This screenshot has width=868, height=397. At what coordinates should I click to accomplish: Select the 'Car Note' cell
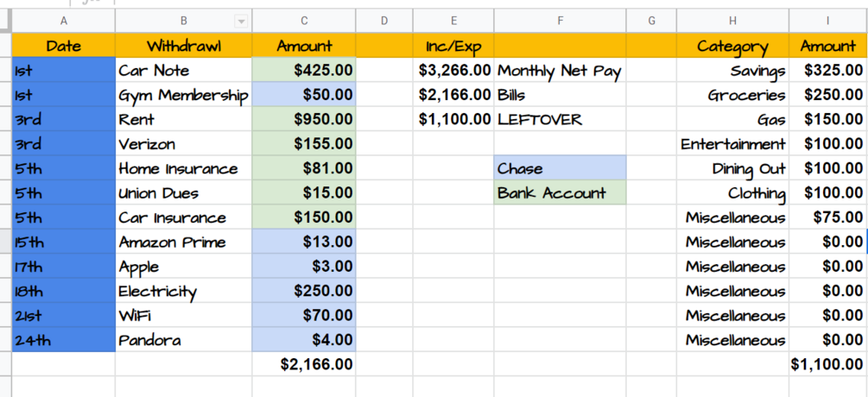184,70
